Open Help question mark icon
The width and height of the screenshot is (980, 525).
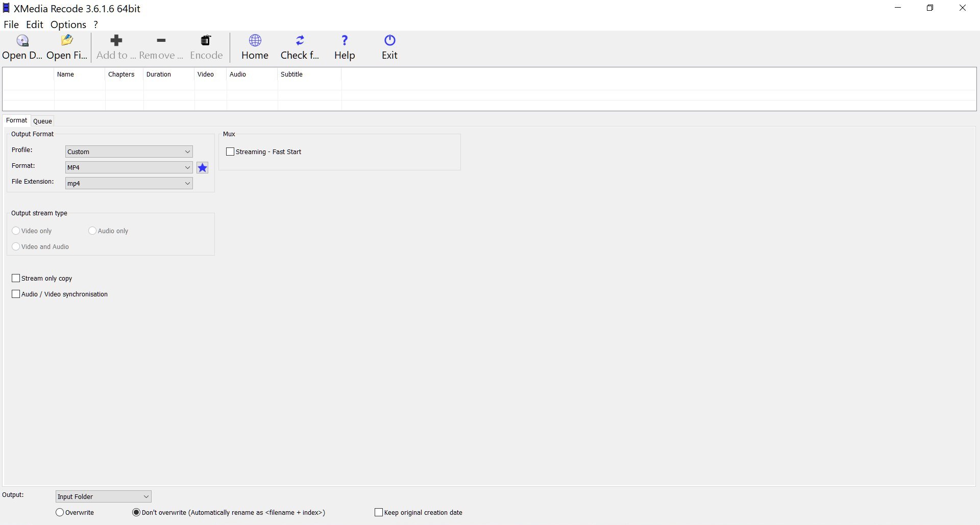pos(345,40)
